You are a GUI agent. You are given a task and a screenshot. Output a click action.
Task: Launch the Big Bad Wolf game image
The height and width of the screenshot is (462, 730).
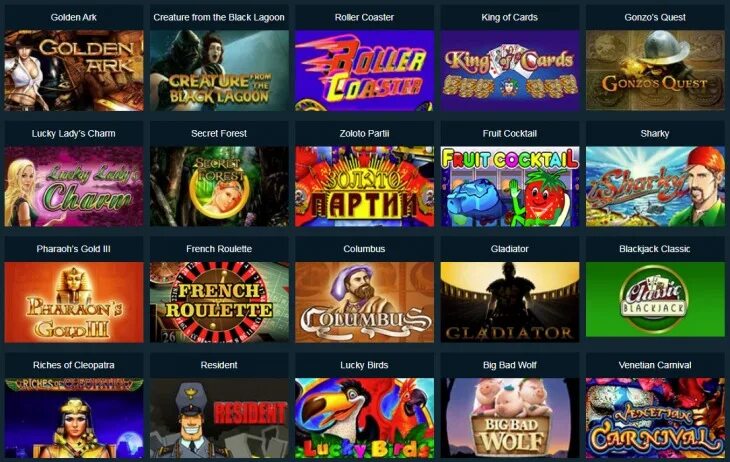tap(510, 418)
